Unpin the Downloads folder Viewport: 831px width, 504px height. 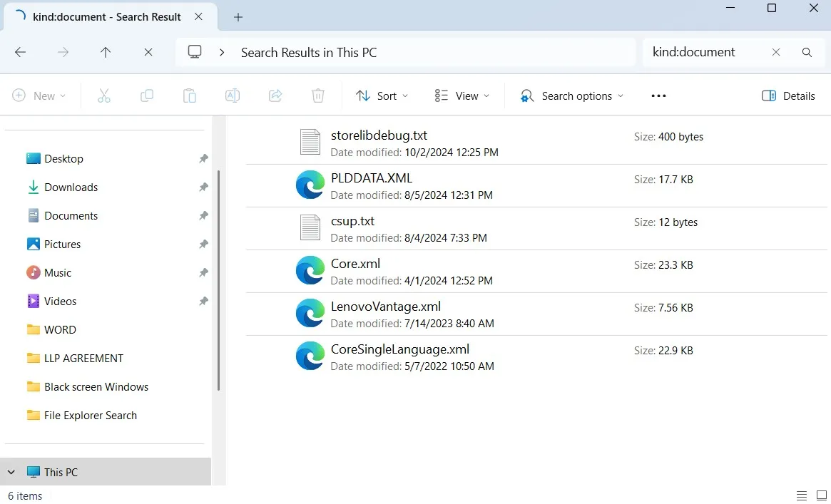(x=203, y=187)
